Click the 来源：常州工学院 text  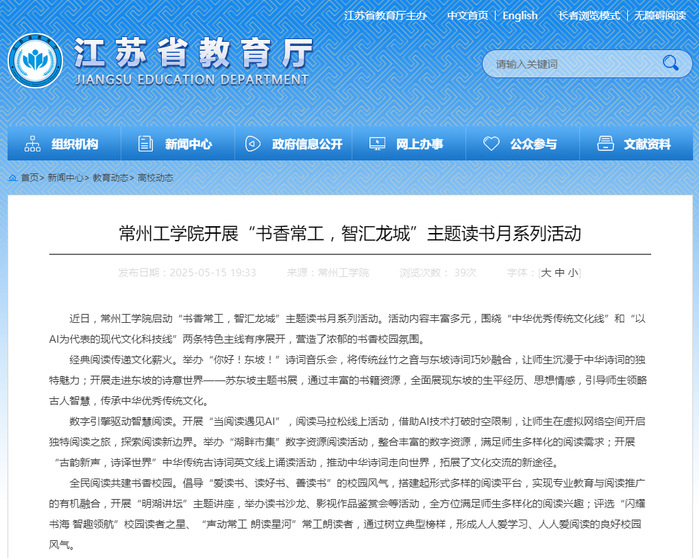(328, 272)
